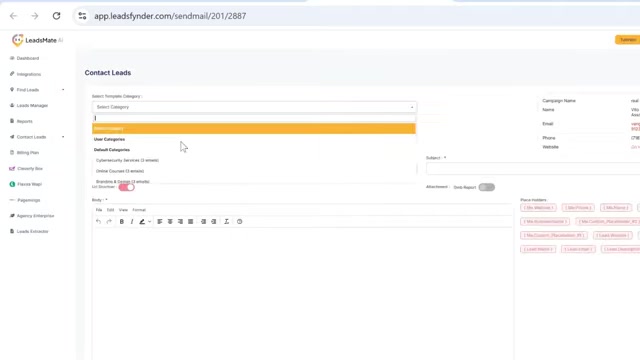Open Leads Manager in the sidebar
This screenshot has height=360, width=640.
click(32, 106)
